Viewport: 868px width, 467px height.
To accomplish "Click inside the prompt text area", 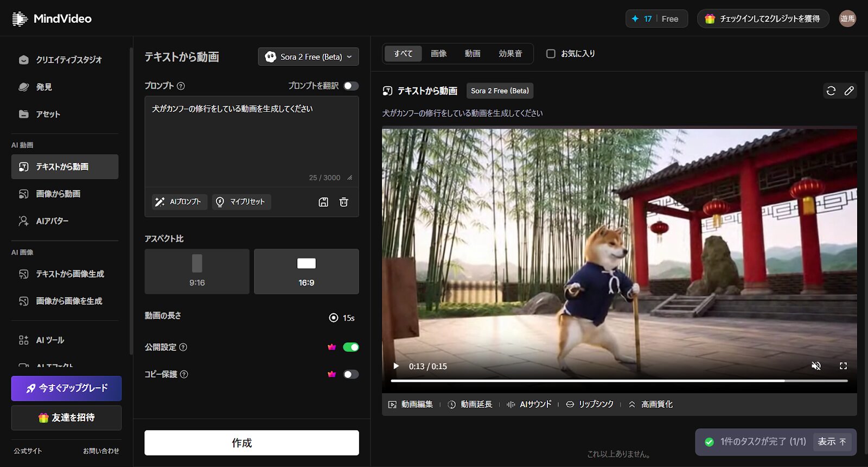I will coord(252,141).
